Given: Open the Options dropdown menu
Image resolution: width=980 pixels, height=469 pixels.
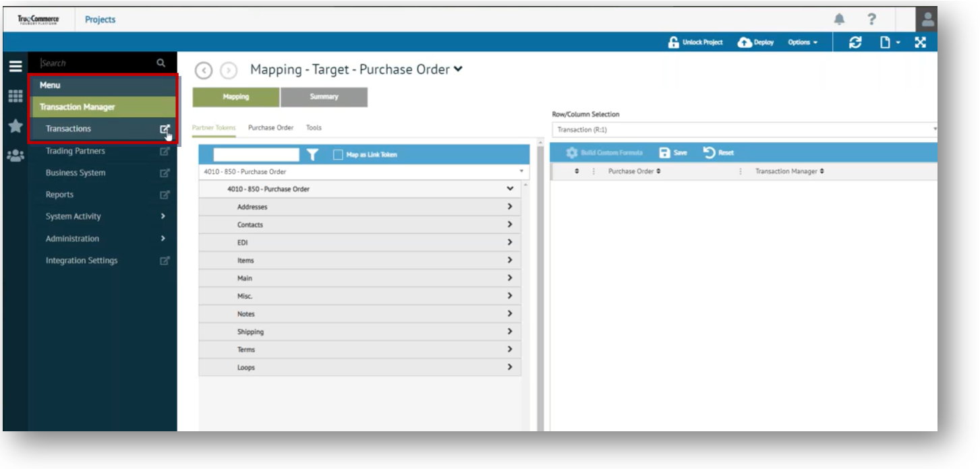Looking at the screenshot, I should click(802, 42).
